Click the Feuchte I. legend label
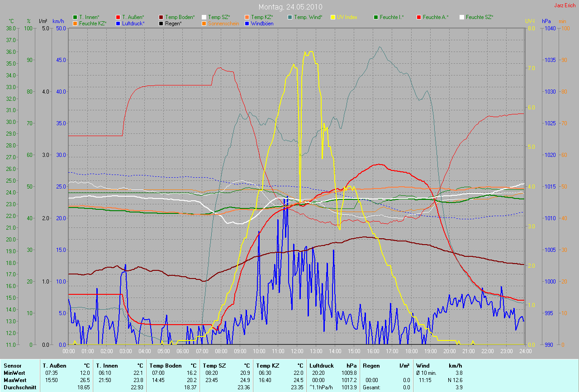The width and height of the screenshot is (579, 392). (x=392, y=17)
